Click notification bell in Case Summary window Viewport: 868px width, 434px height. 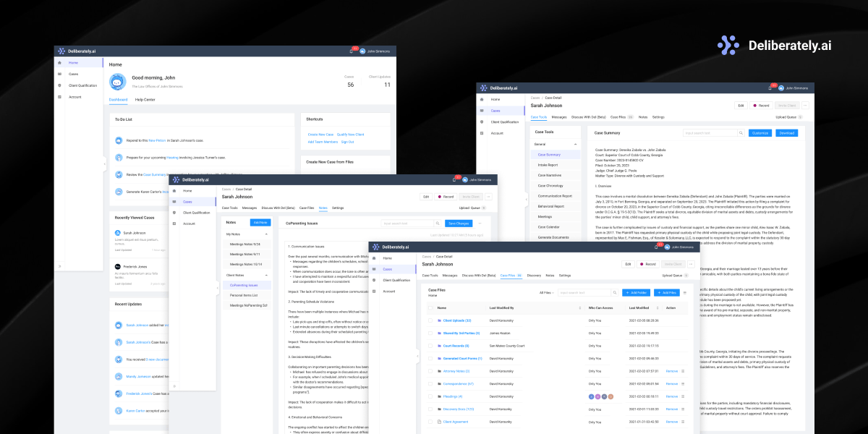[x=771, y=88]
